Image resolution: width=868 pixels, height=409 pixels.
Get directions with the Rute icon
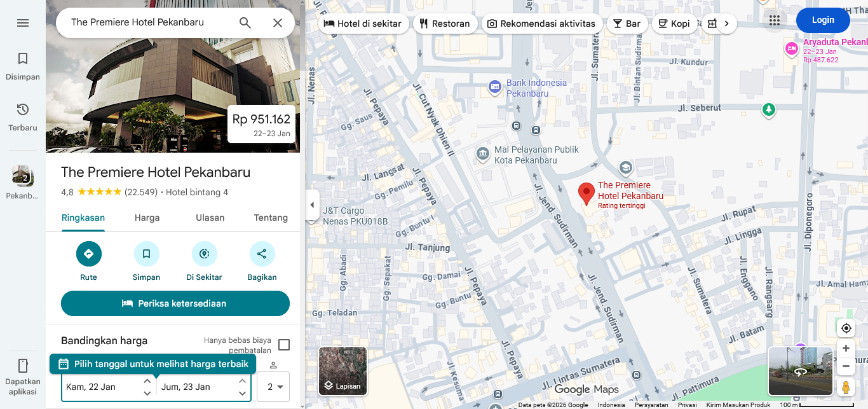coord(88,254)
